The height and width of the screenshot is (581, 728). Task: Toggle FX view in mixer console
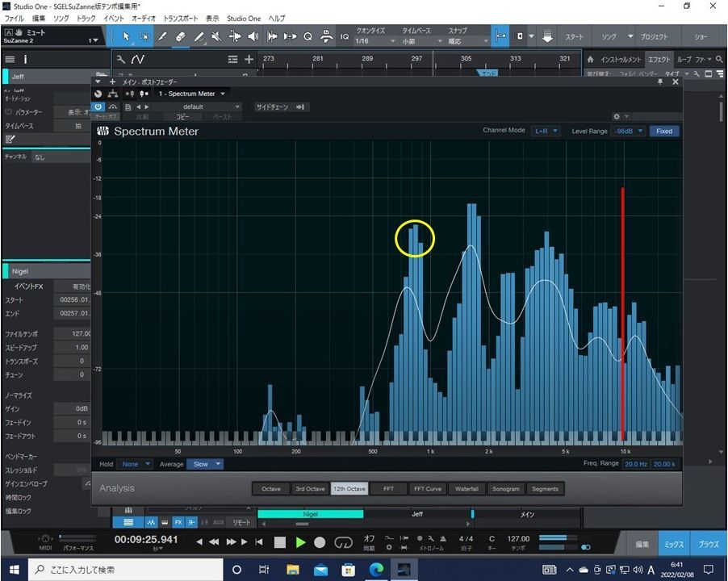coord(178,523)
